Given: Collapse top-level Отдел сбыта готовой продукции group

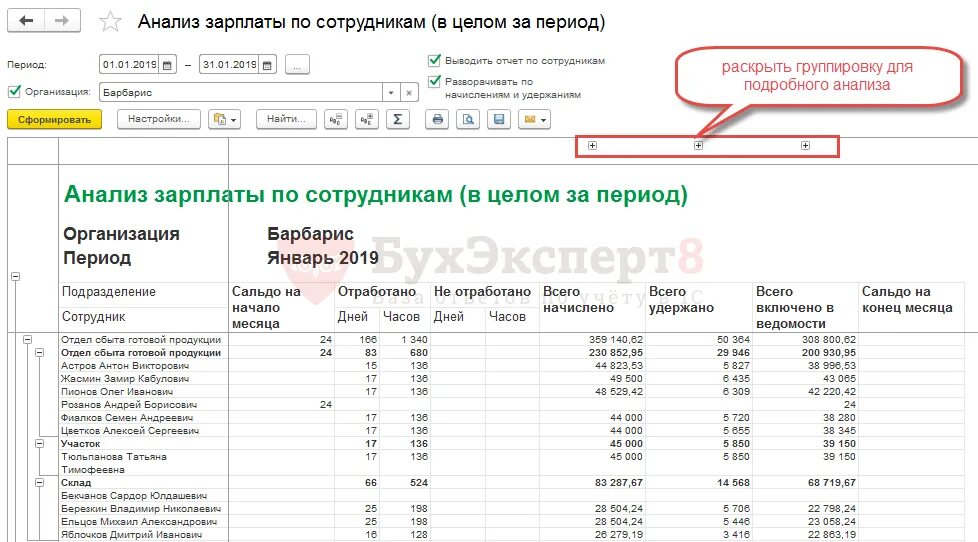Looking at the screenshot, I should [x=27, y=339].
